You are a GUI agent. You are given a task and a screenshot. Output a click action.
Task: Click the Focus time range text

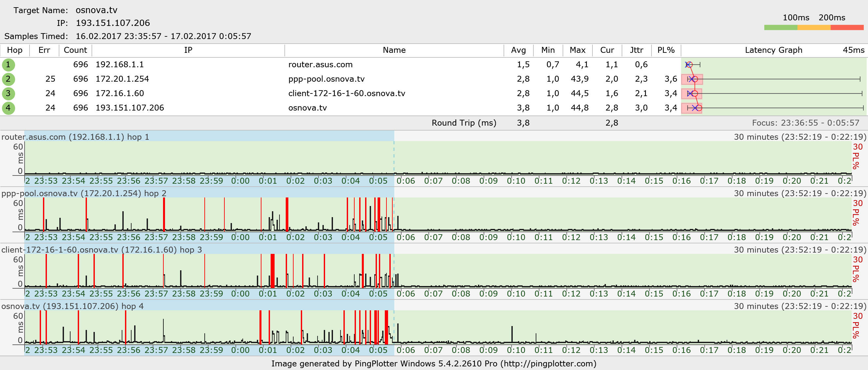pyautogui.click(x=806, y=123)
